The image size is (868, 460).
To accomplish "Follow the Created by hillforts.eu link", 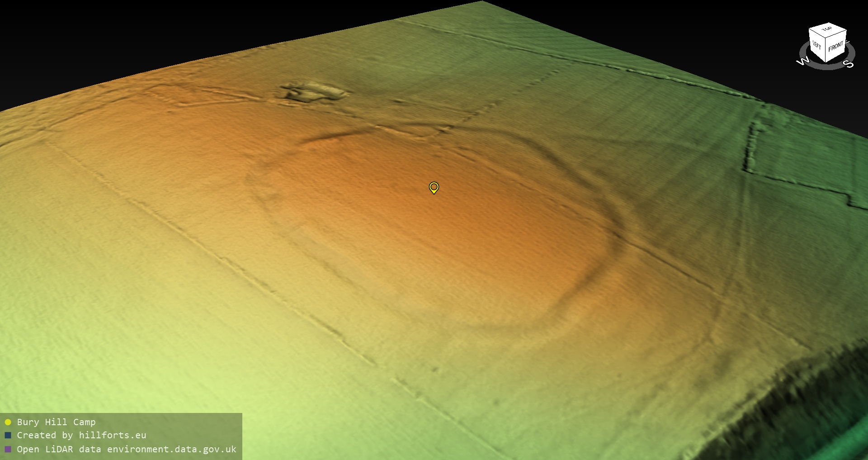I will click(81, 436).
